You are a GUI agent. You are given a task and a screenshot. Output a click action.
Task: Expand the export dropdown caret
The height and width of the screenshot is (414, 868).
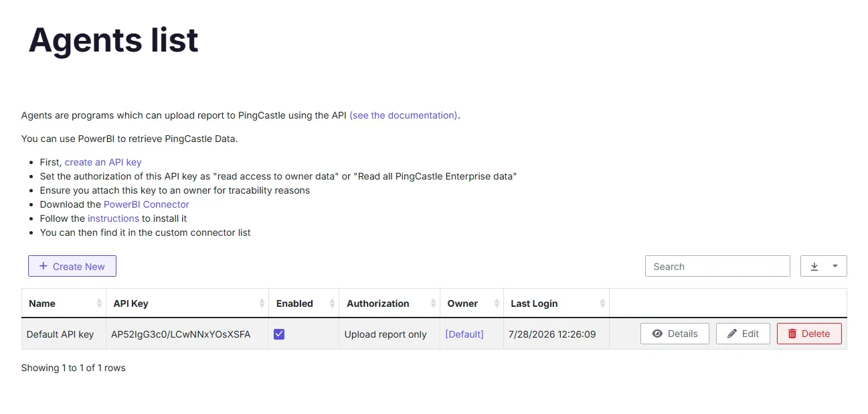[x=835, y=266]
